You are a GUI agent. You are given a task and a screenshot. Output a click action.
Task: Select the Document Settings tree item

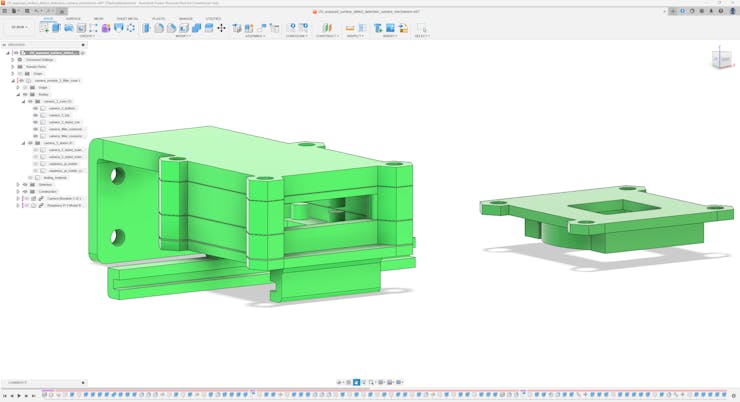pos(39,59)
